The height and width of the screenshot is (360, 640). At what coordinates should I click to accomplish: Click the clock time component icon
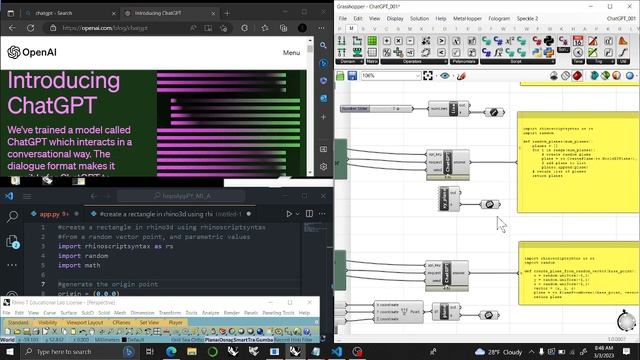(x=578, y=52)
